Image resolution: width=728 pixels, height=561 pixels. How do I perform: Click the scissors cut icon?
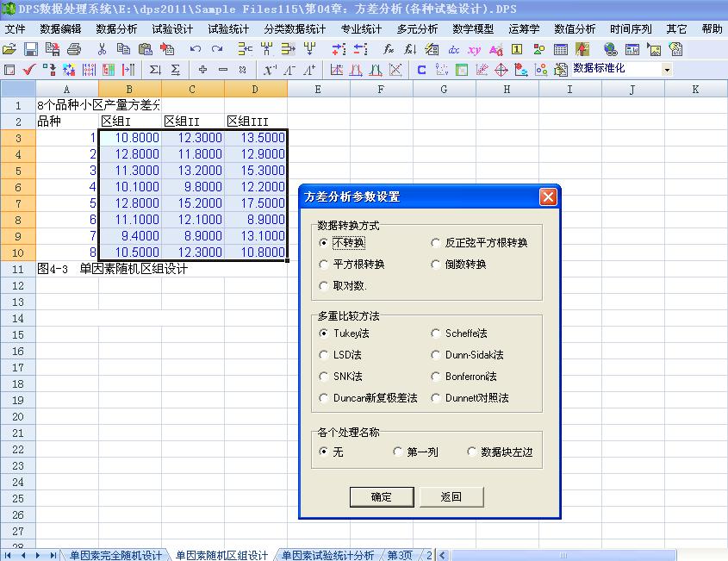click(x=102, y=49)
